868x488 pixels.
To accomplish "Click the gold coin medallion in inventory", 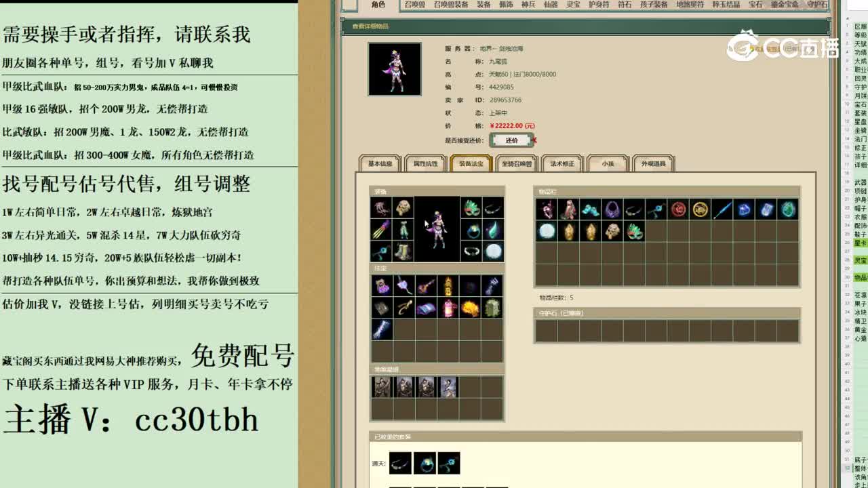I will coord(700,209).
